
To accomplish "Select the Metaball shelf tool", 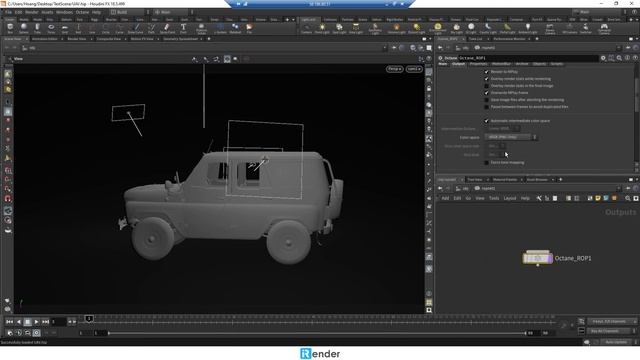I will click(x=235, y=28).
